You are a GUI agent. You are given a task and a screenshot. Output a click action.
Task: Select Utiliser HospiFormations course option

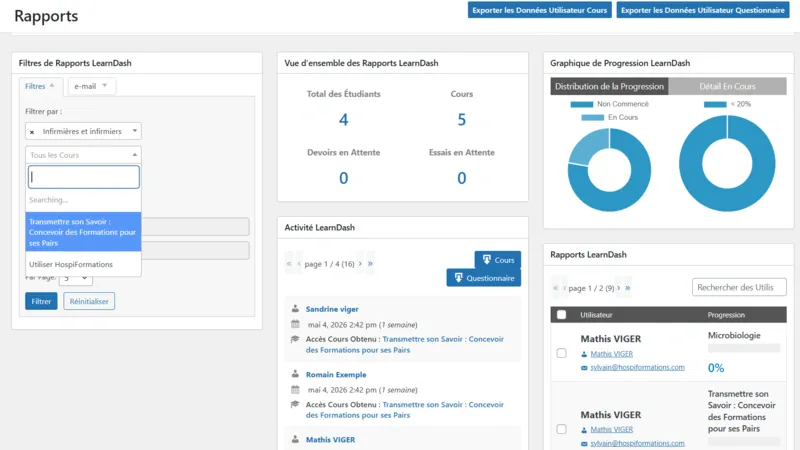83,264
